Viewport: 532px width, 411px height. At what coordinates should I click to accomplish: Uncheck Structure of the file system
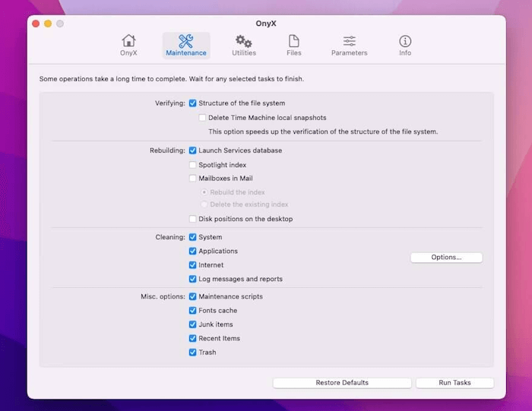click(x=193, y=103)
